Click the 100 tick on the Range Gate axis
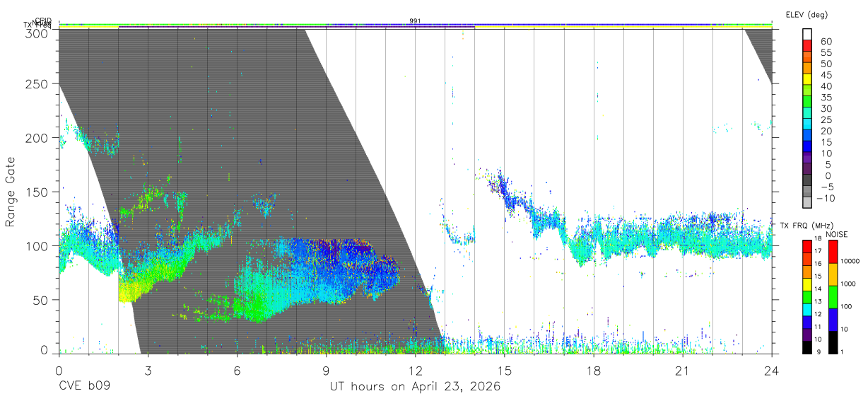Viewport: 868px width, 401px height. point(38,245)
